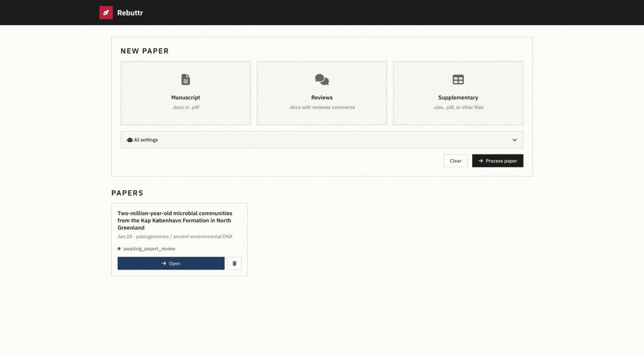Expand the AI settings chevron
Screen dimensions: 644x357
click(x=515, y=140)
